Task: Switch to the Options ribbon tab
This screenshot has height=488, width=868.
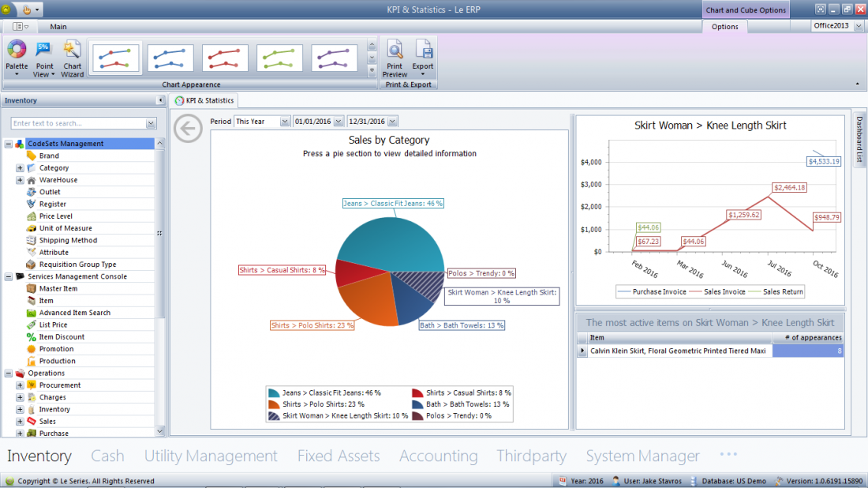Action: tap(724, 26)
